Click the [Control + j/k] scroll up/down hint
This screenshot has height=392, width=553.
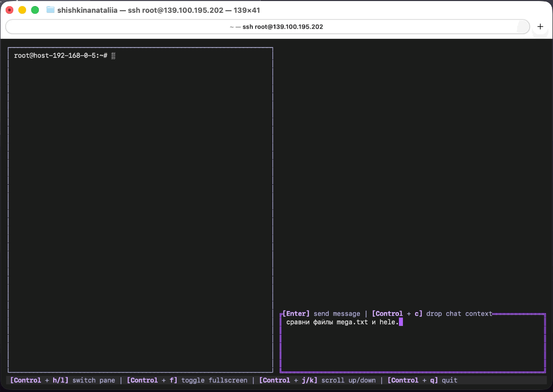click(x=317, y=380)
